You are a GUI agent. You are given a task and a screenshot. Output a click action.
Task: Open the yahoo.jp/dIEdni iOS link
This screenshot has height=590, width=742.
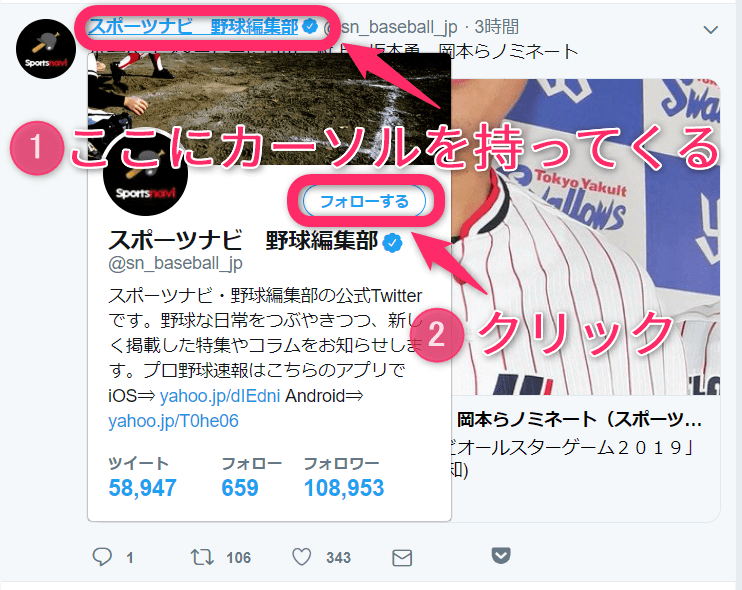coord(220,396)
